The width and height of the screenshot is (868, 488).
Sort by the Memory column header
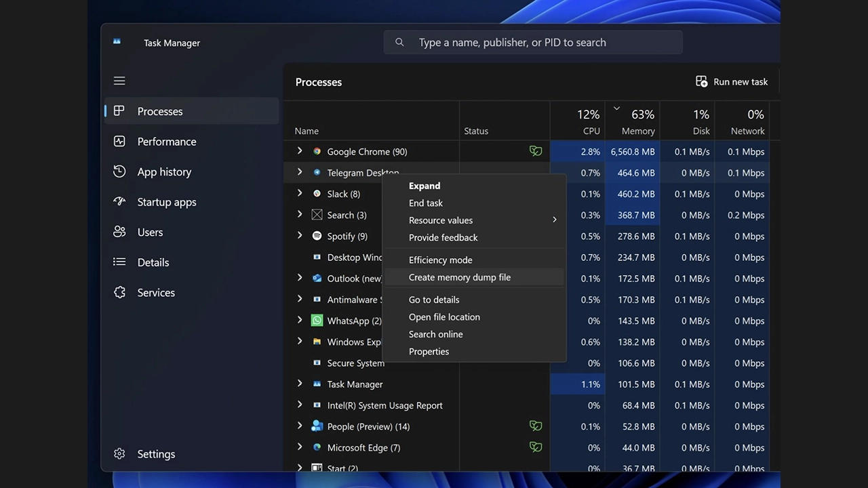coord(632,121)
